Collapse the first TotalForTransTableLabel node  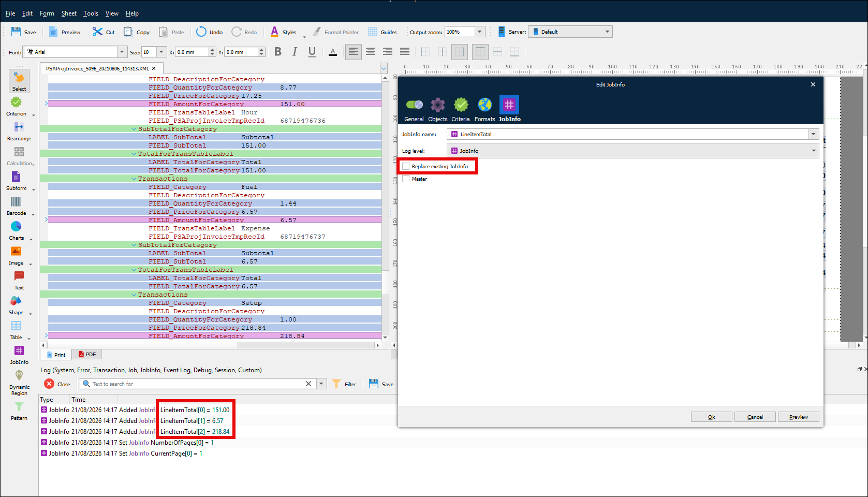pyautogui.click(x=134, y=154)
